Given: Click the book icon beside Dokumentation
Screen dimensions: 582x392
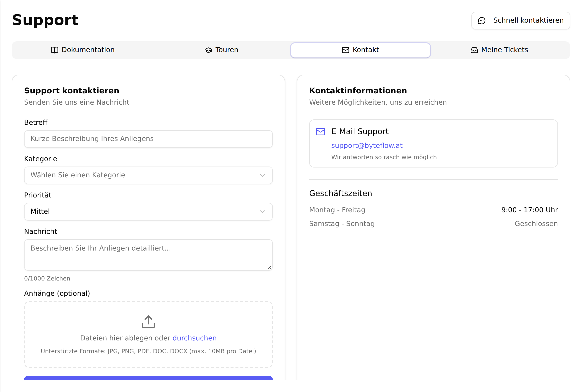Looking at the screenshot, I should (55, 50).
